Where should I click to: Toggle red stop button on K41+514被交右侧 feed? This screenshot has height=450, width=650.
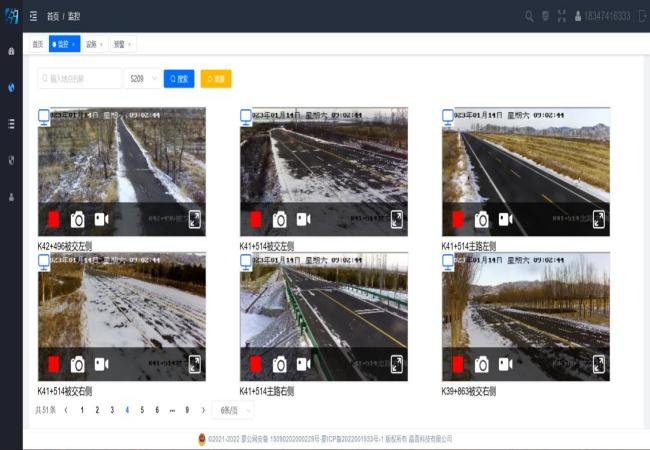(x=54, y=364)
